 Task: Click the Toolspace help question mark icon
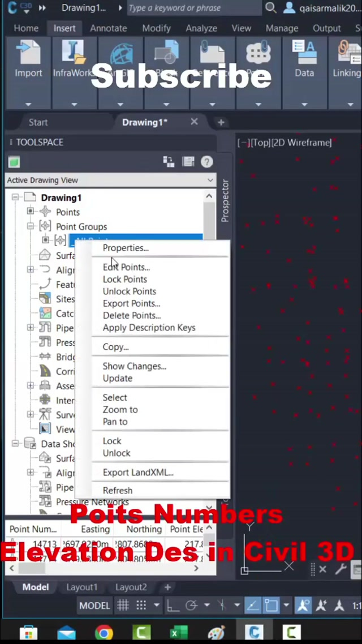coord(207,162)
